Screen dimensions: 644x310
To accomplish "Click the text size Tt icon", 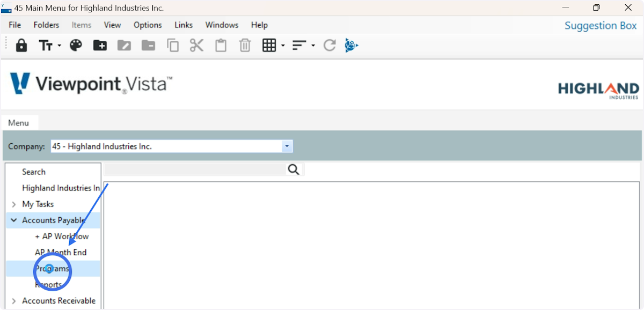I will pos(46,46).
